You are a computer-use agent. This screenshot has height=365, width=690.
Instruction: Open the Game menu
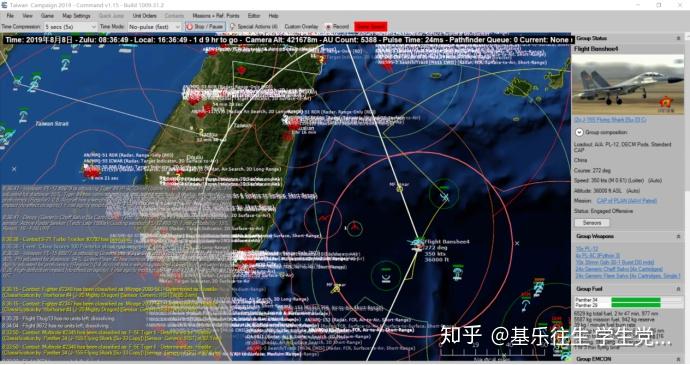[x=48, y=16]
